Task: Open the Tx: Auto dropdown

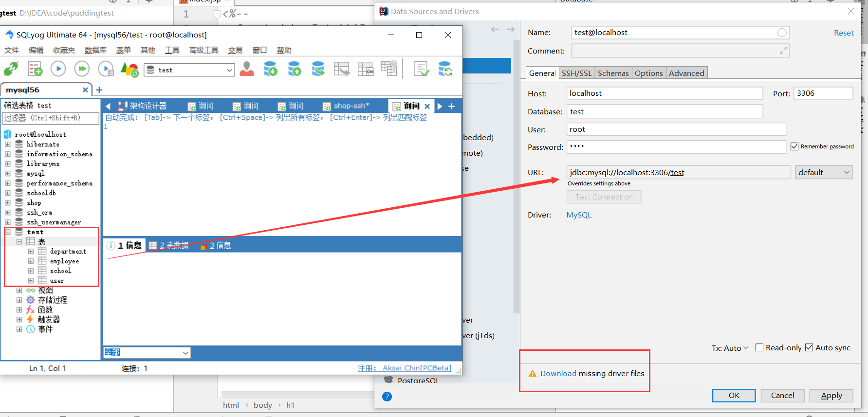Action: pyautogui.click(x=730, y=348)
